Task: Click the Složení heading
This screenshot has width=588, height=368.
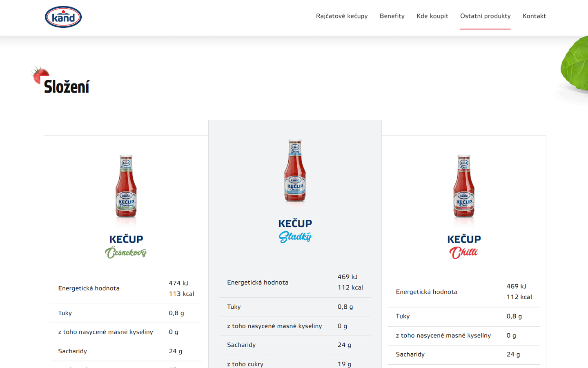Action: tap(67, 87)
